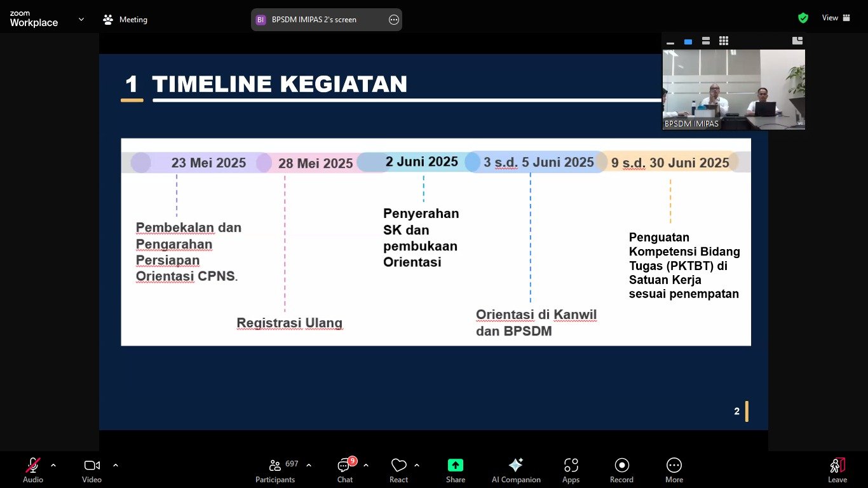Click the TIMELINE KEGIATAN slide title
Screen dimensions: 868x488
pyautogui.click(x=280, y=84)
